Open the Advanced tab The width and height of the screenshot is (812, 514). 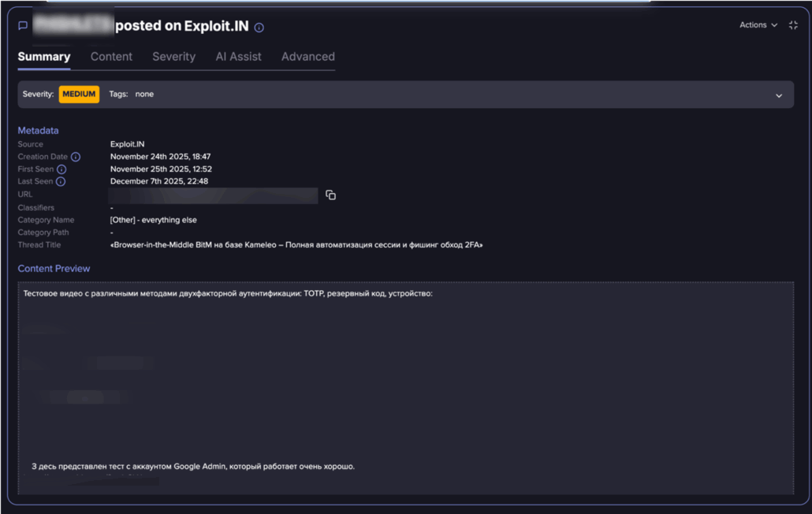coord(307,57)
